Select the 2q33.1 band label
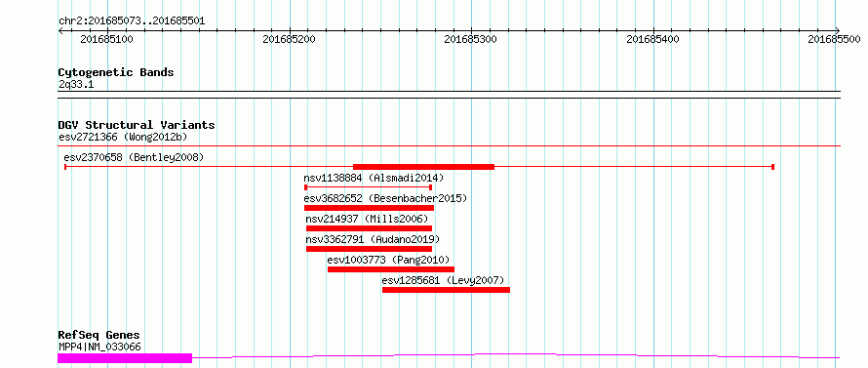Viewport: 868px width, 368px height. 76,85
